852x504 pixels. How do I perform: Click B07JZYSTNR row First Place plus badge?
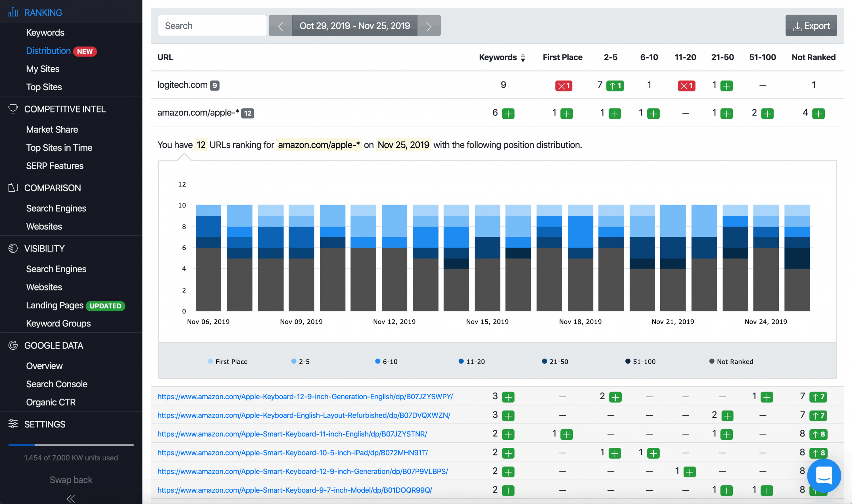click(x=567, y=434)
